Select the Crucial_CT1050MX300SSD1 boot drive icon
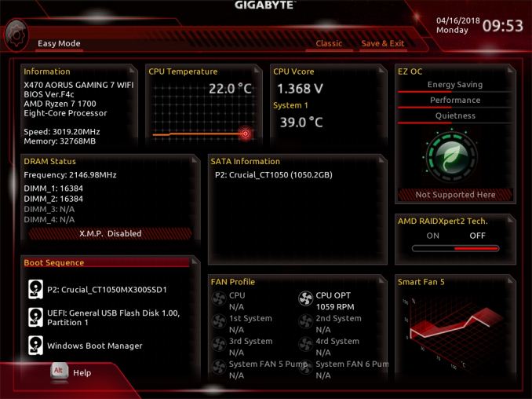532x399 pixels. [x=35, y=289]
